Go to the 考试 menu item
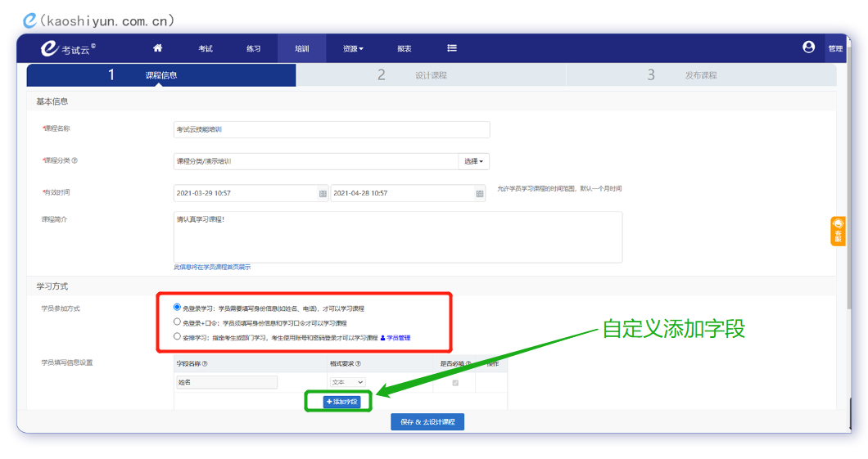868x459 pixels. point(206,49)
